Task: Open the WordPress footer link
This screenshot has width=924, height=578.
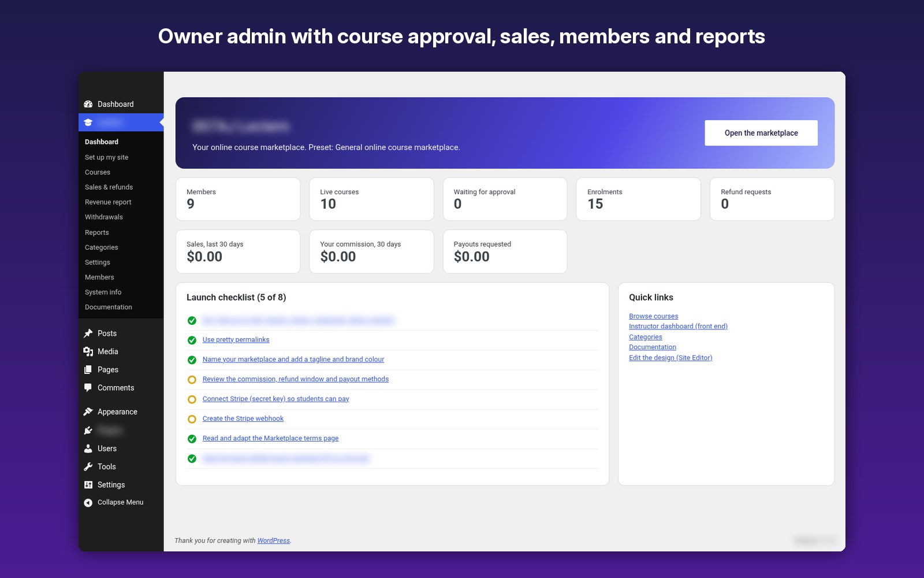Action: pyautogui.click(x=274, y=540)
